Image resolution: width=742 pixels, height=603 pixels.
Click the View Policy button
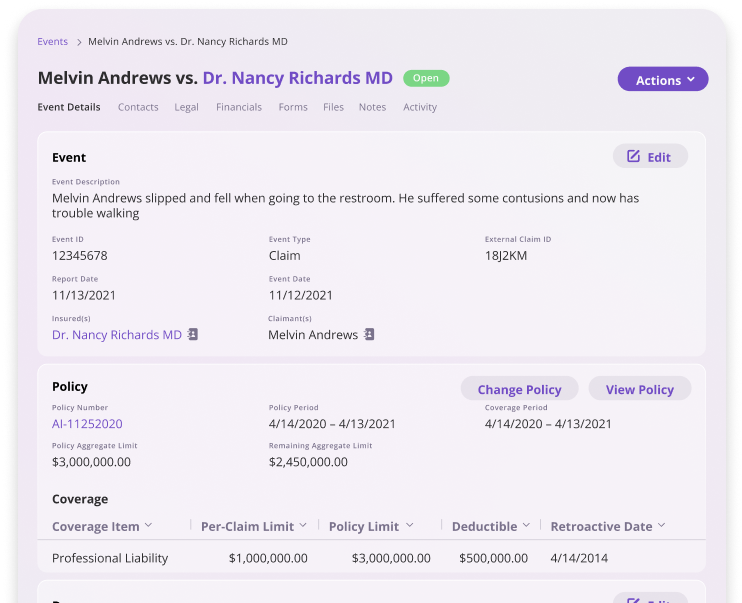point(640,389)
